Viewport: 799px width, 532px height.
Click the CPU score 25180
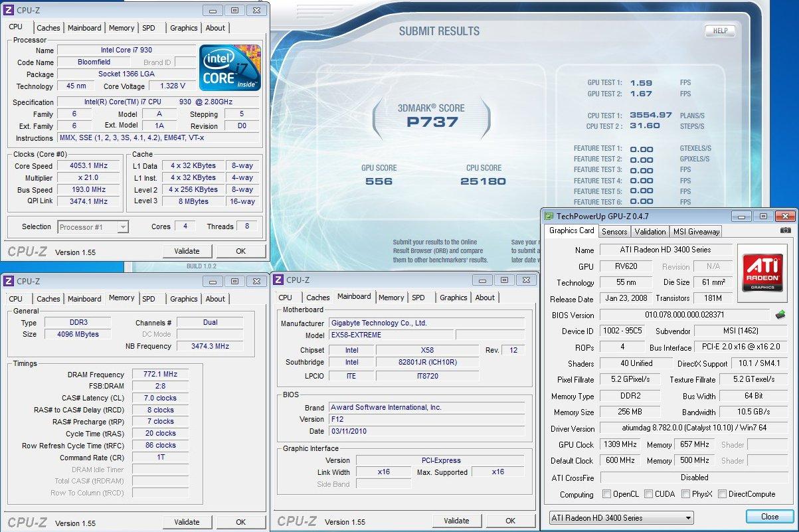[x=484, y=181]
